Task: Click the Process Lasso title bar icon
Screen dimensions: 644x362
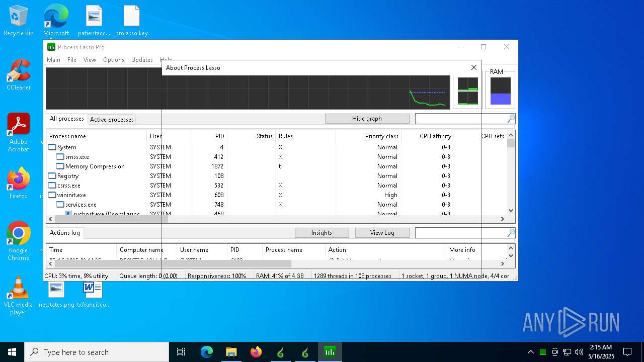Action: (51, 47)
